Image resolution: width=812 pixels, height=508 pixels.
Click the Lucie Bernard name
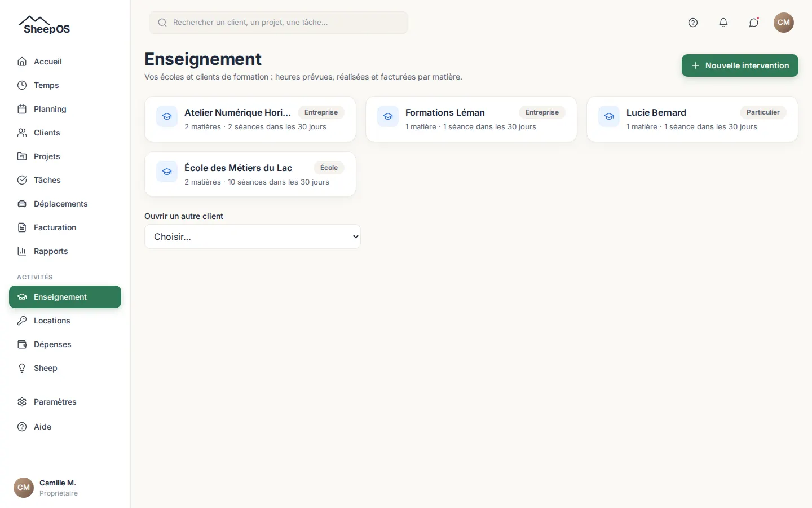pos(656,112)
